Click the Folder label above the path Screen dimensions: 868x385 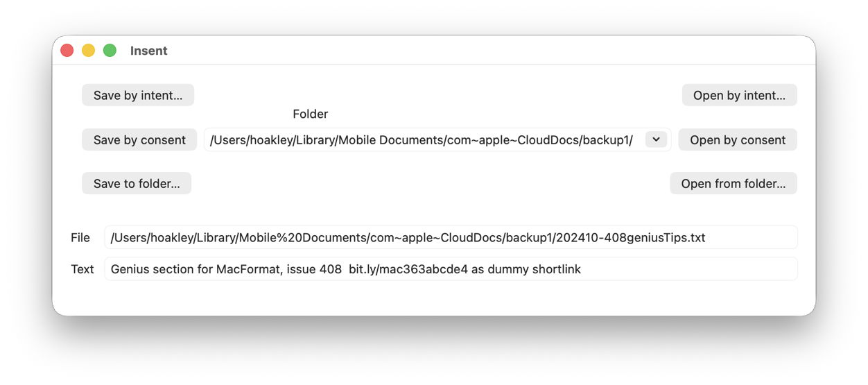(x=310, y=114)
